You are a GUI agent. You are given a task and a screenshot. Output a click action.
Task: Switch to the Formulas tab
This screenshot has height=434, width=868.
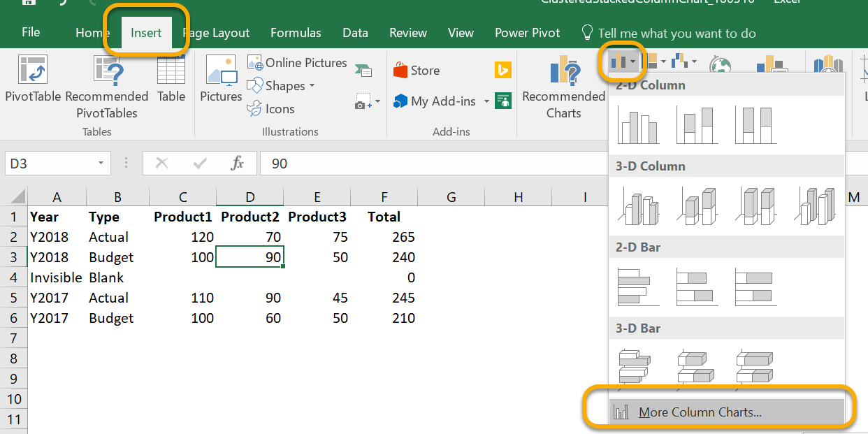(x=296, y=33)
